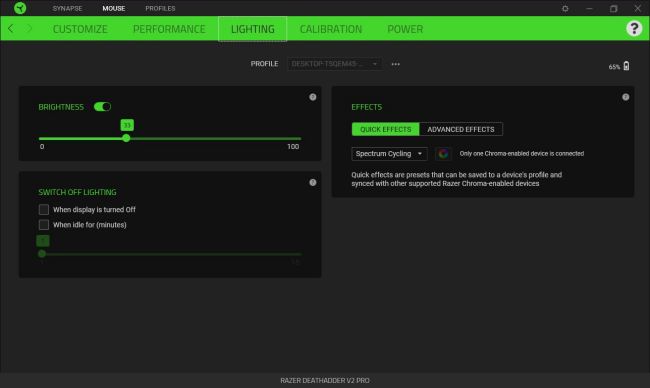Close the Synapse window

[638, 8]
